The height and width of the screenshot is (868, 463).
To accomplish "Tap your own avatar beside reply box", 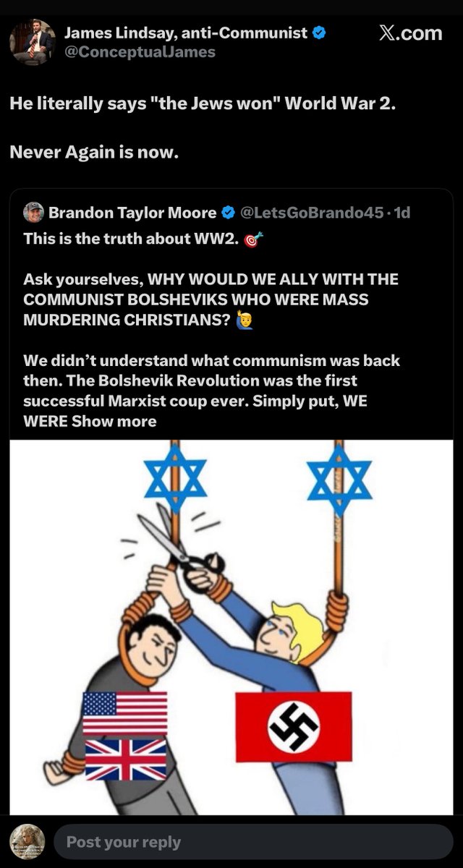I will tap(27, 842).
